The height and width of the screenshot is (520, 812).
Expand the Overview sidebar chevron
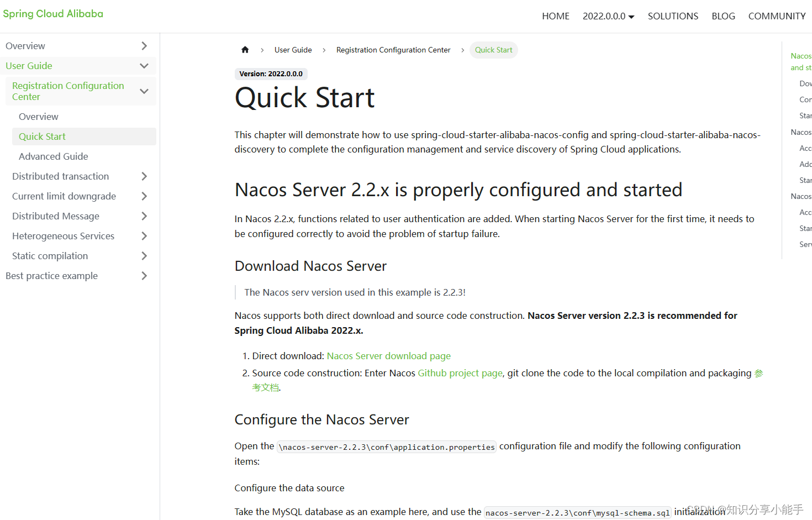pyautogui.click(x=144, y=46)
